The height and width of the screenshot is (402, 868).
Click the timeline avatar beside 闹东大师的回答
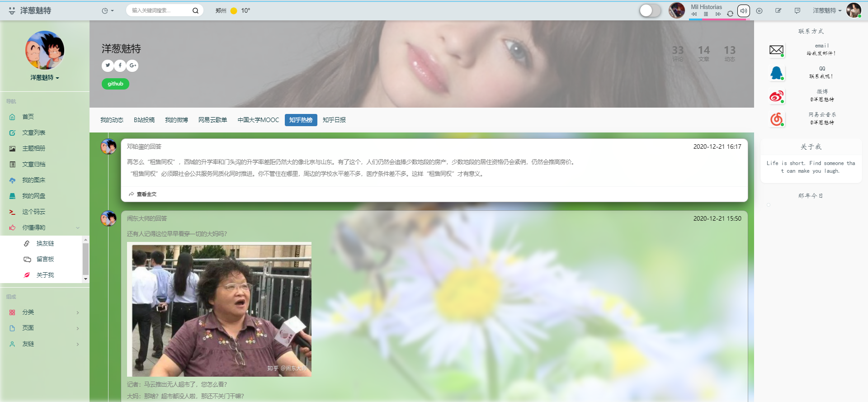click(x=108, y=218)
